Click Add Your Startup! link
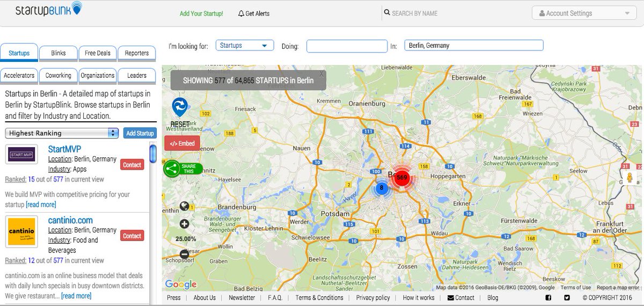Viewport: 644px width, 306px height. pos(201,13)
